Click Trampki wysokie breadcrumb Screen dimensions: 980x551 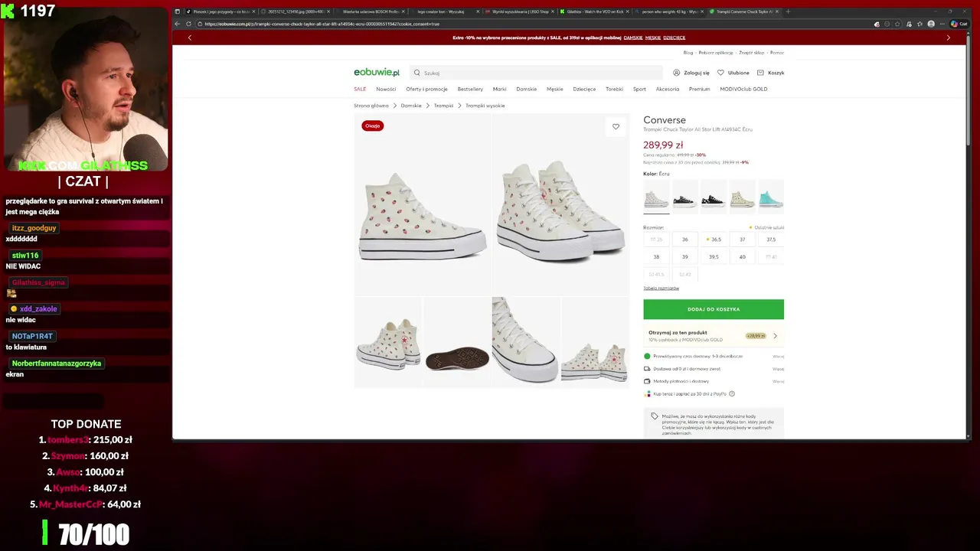pos(485,106)
